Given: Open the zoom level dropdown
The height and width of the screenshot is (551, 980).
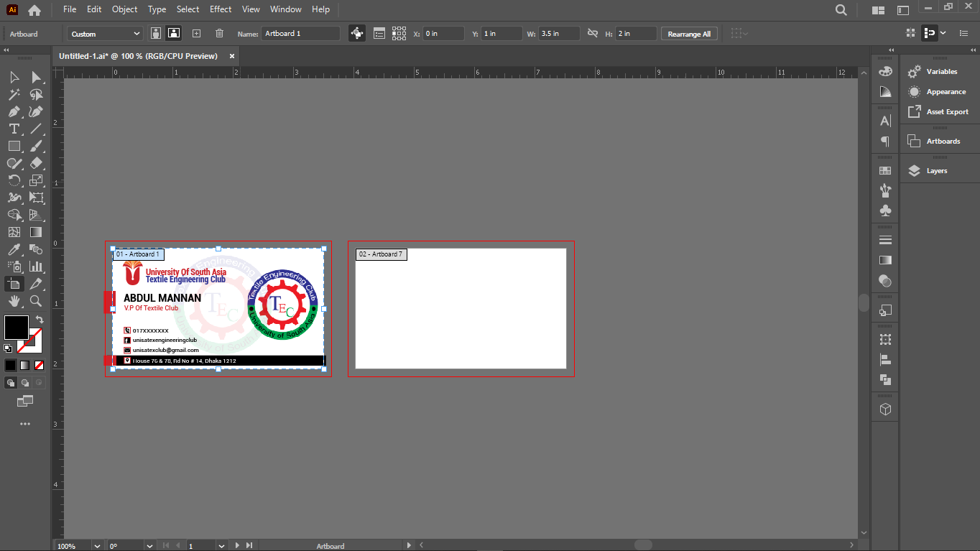Looking at the screenshot, I should click(x=97, y=546).
